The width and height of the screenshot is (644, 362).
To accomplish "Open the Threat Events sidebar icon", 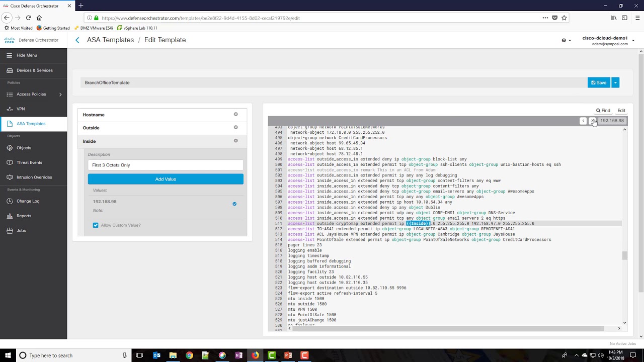I will coord(9,162).
